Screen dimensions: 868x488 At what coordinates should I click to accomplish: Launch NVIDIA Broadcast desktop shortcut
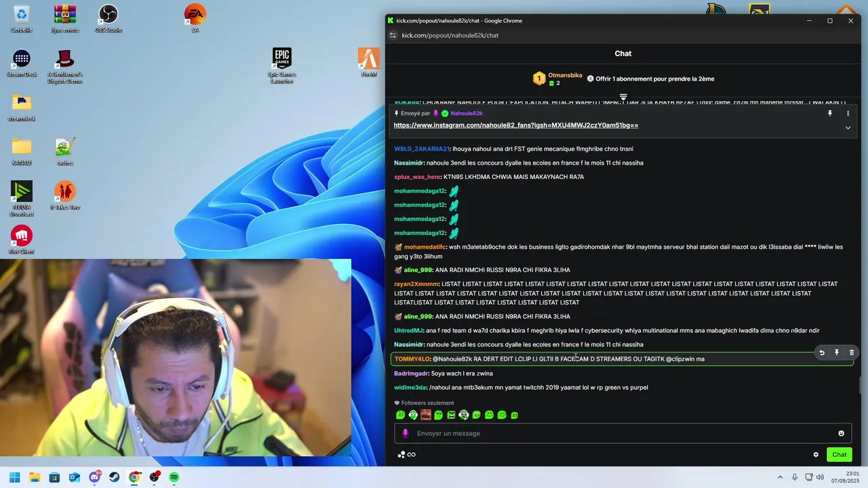pyautogui.click(x=22, y=199)
